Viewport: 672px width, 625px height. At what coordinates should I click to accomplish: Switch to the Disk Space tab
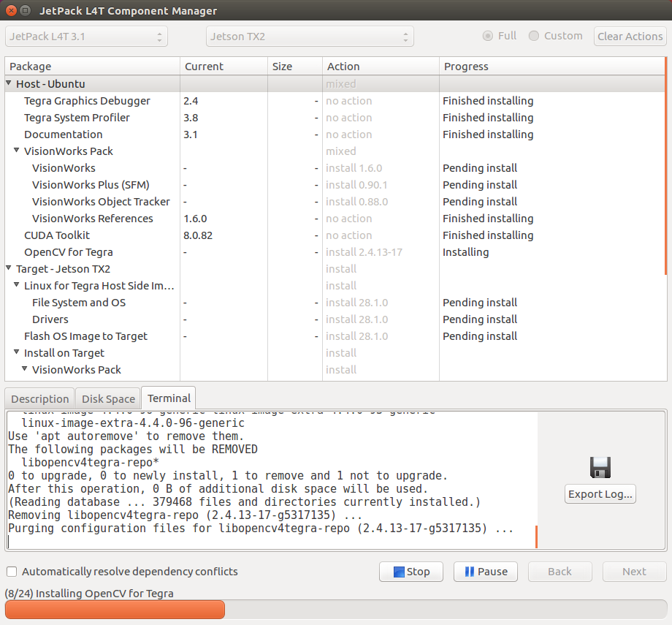coord(108,399)
